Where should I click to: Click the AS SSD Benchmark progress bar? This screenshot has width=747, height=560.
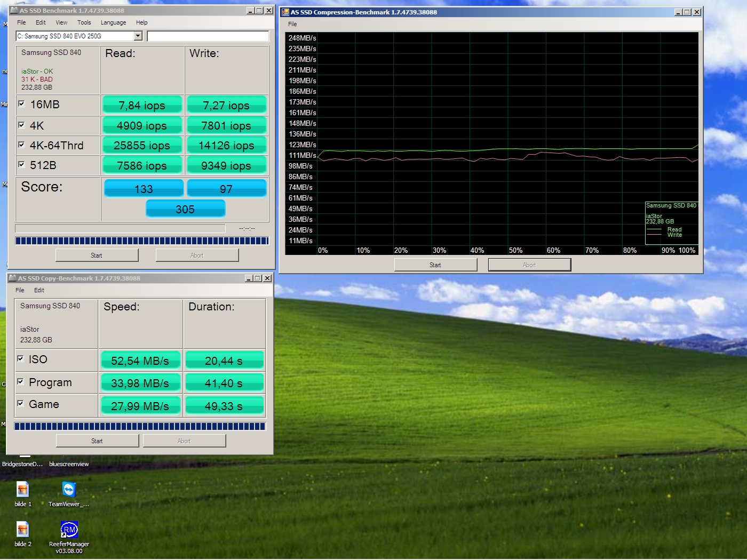(x=142, y=241)
